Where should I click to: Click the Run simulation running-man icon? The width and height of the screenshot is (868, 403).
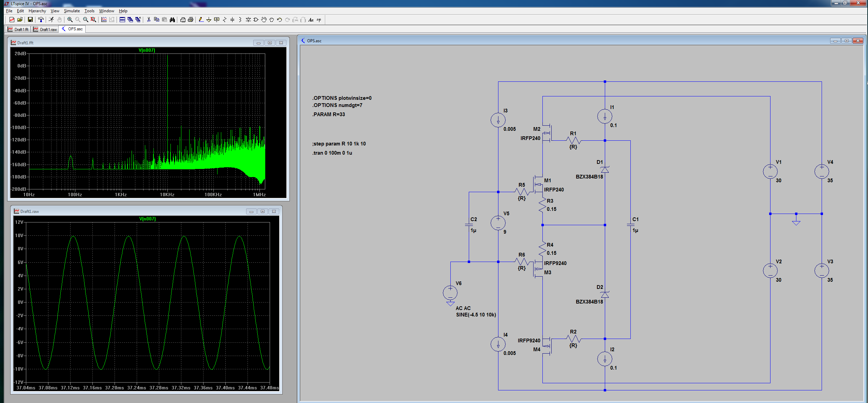[x=51, y=20]
